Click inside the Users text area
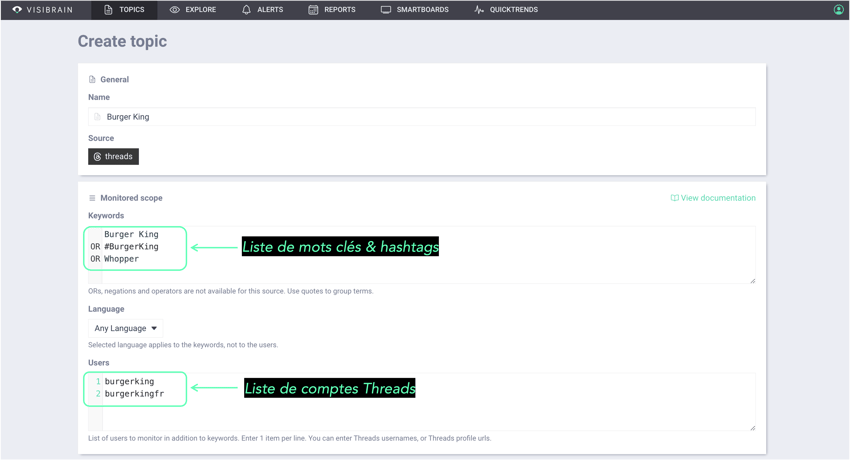 (x=422, y=401)
